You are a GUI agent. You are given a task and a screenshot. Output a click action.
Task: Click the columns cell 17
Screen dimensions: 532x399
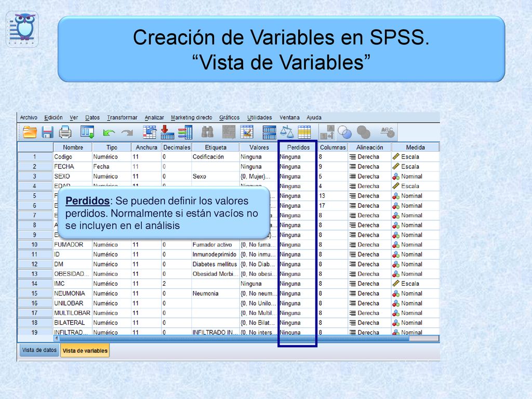click(x=332, y=206)
